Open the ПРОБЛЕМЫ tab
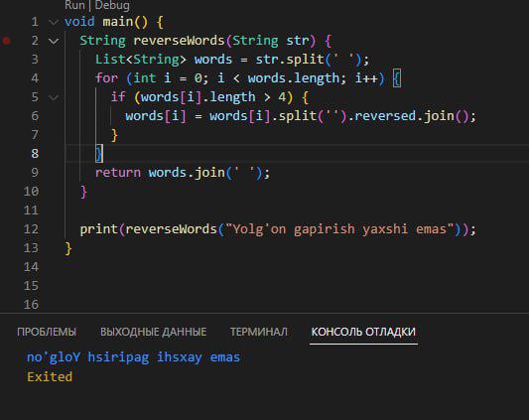 coord(47,332)
